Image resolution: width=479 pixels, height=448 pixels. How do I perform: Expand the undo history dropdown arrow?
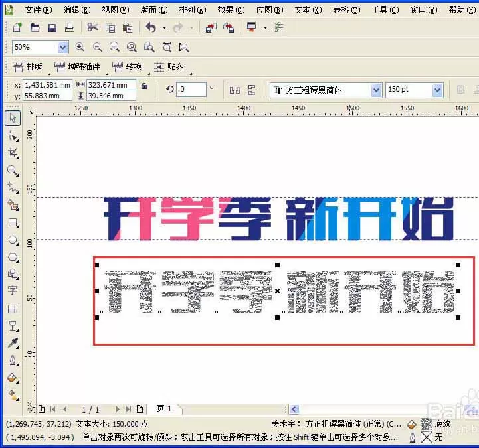(x=164, y=28)
